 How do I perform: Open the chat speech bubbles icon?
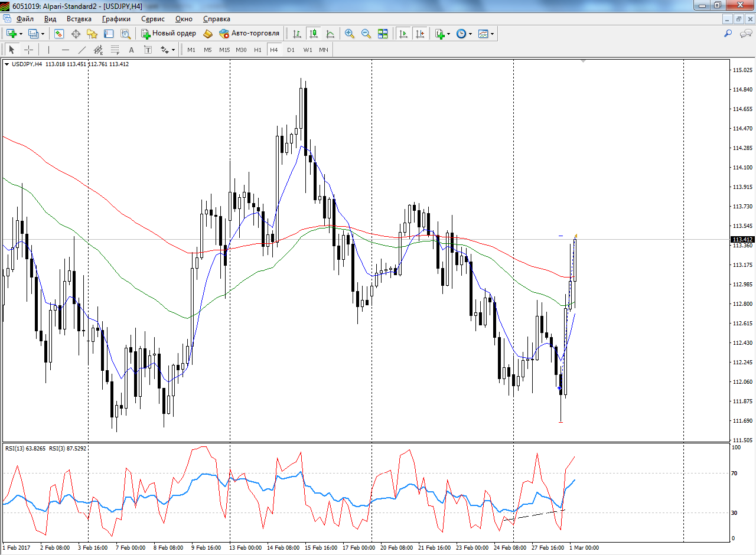click(x=746, y=34)
